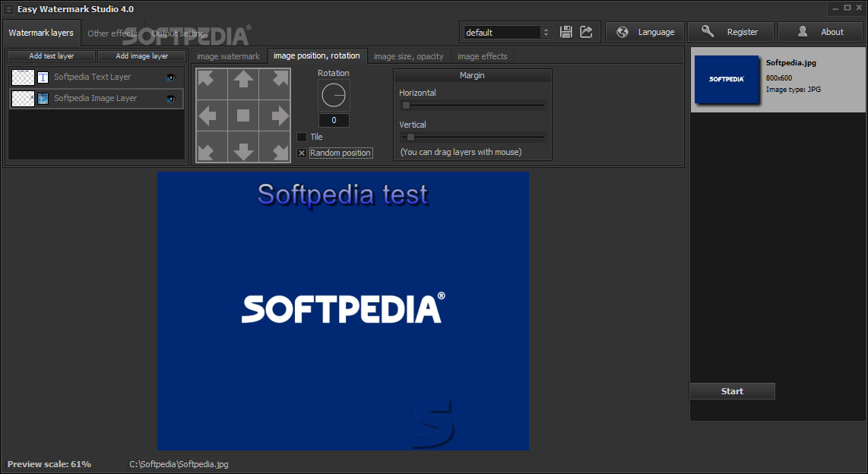Viewport: 868px width, 474px height.
Task: Open the default profile combo box
Action: (x=508, y=32)
